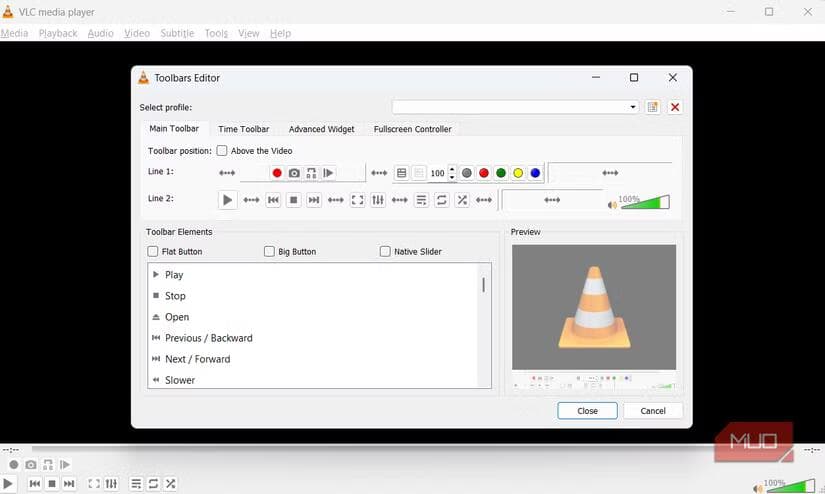Click Play in VLC main window controls
825x494 pixels.
pos(8,483)
